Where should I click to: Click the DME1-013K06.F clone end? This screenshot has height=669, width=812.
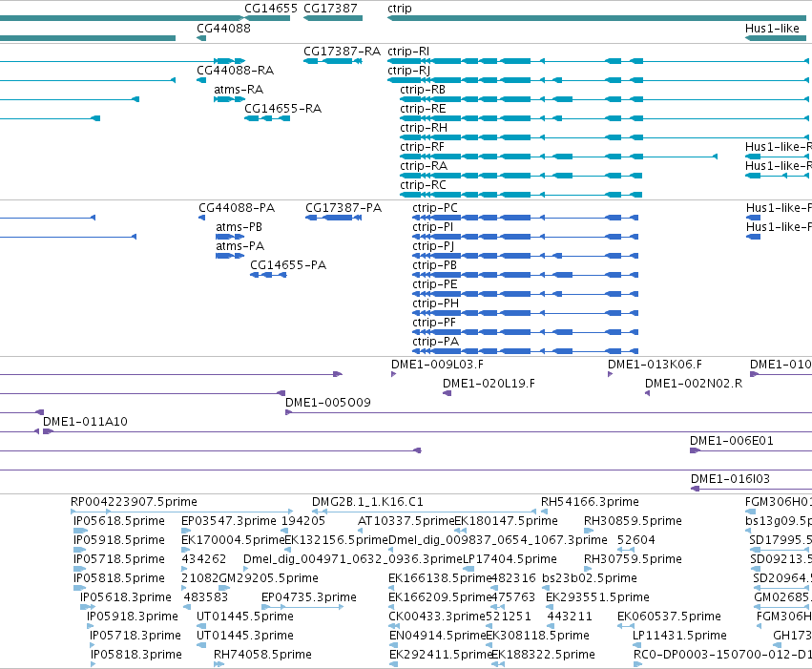[610, 374]
